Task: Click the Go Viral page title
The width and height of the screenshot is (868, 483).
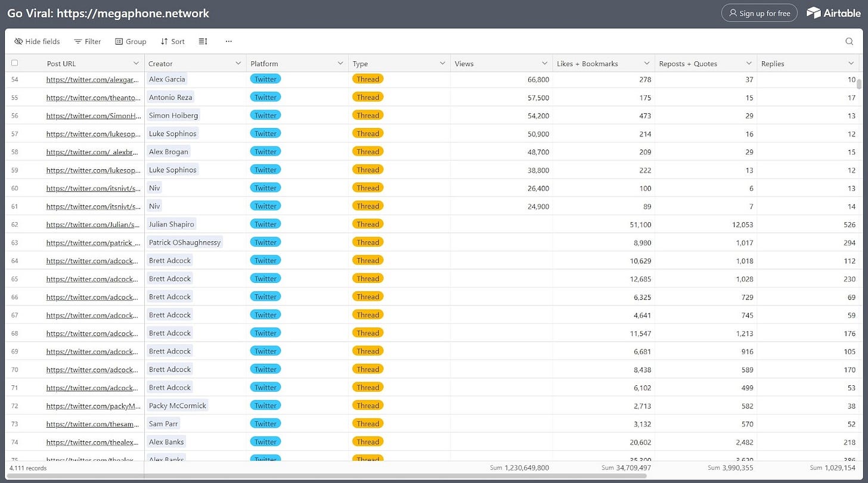Action: 108,13
